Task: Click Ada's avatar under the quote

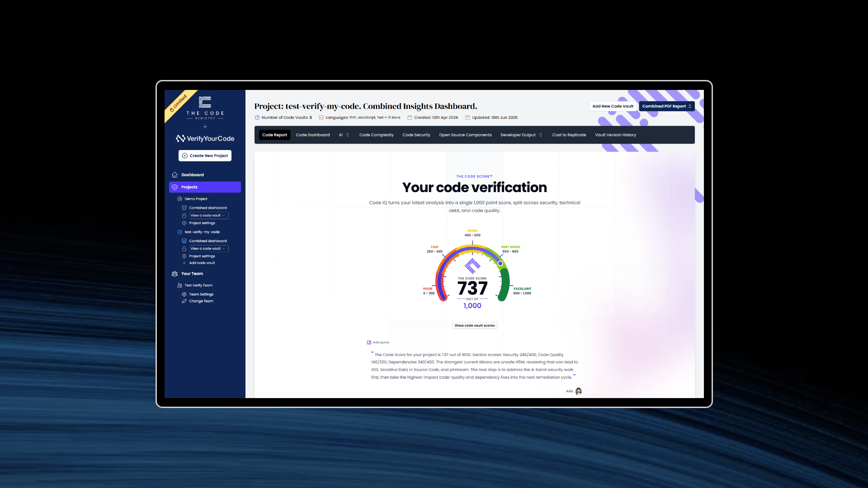Action: pos(578,391)
